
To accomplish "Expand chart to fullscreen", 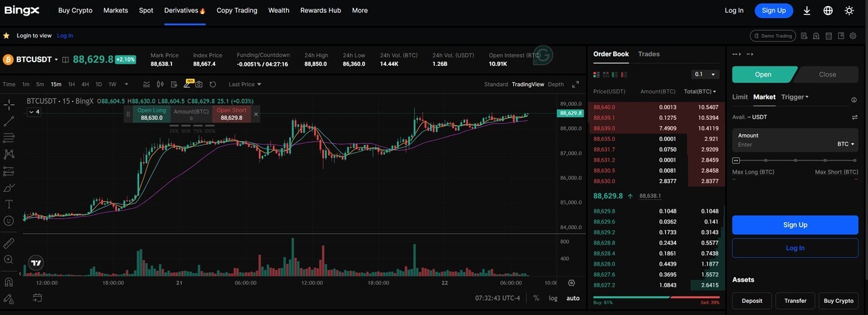I will (575, 85).
